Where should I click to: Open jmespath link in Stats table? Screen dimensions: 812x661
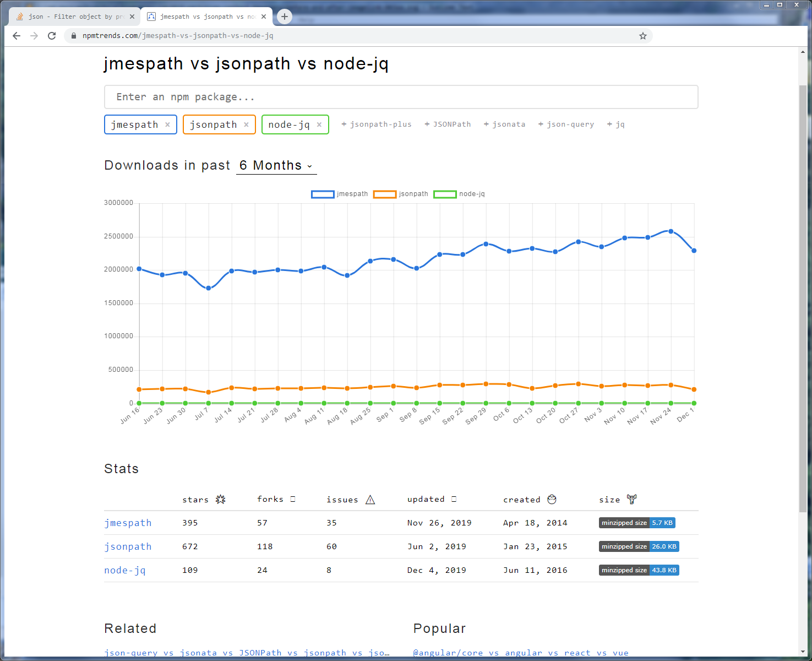click(128, 523)
